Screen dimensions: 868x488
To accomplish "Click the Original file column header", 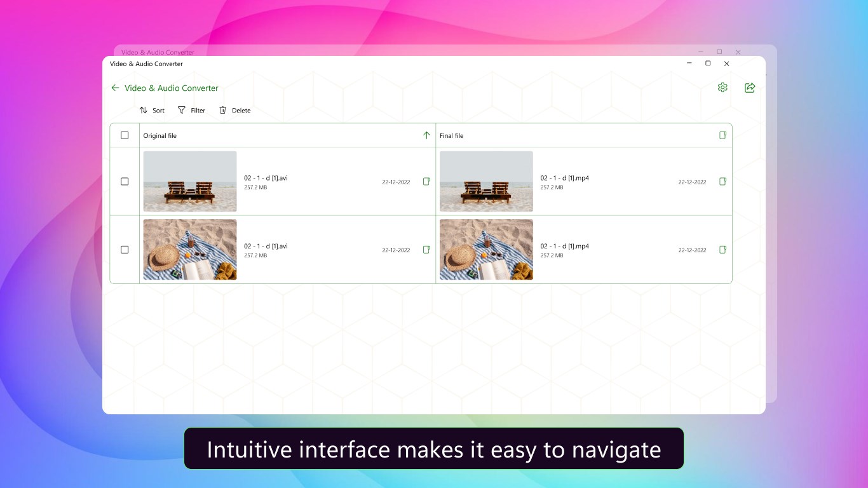I will pyautogui.click(x=160, y=135).
